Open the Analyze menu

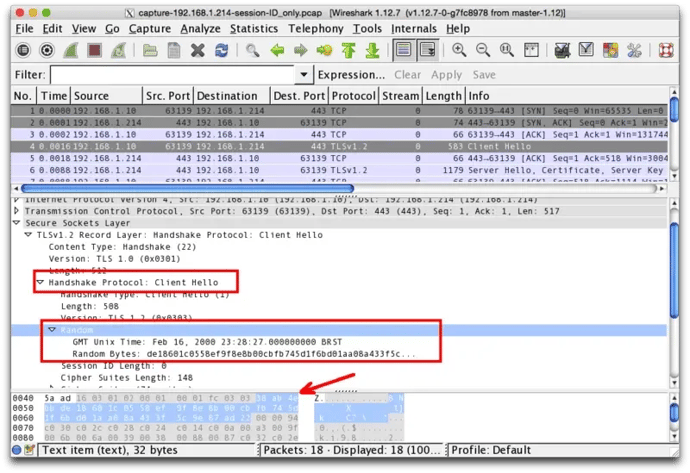coord(200,29)
